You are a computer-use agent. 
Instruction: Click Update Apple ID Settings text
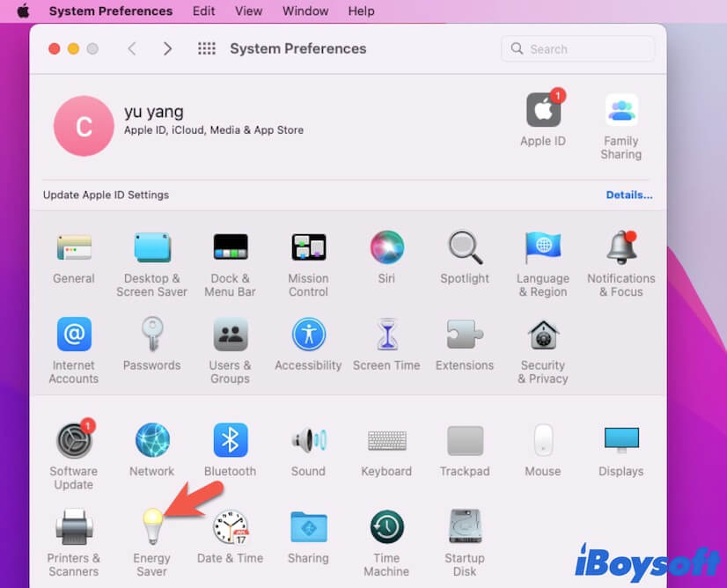pyautogui.click(x=106, y=195)
